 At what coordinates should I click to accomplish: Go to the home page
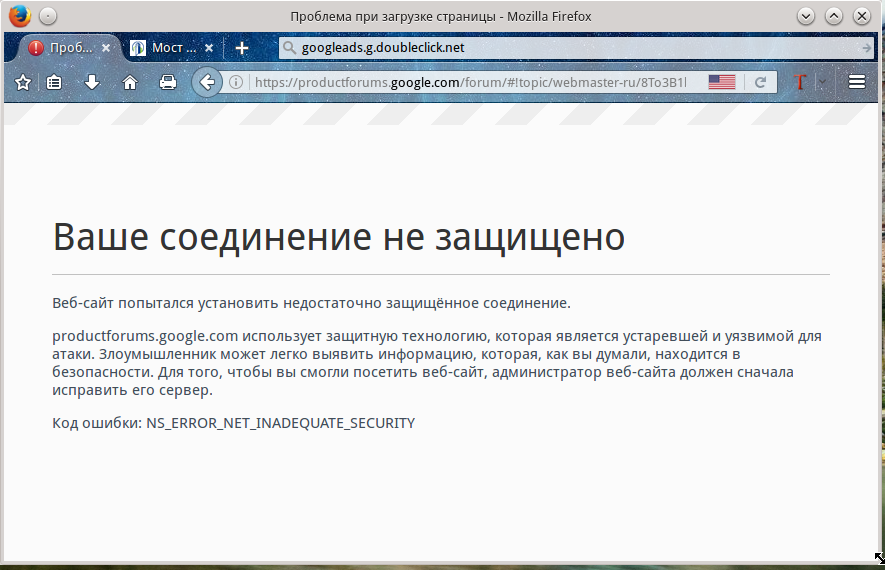point(130,82)
